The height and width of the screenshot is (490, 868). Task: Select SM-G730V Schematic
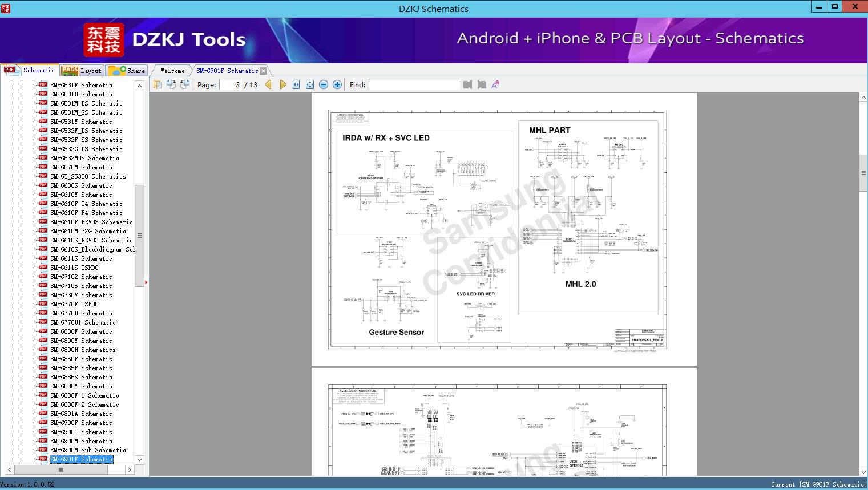[x=81, y=295]
